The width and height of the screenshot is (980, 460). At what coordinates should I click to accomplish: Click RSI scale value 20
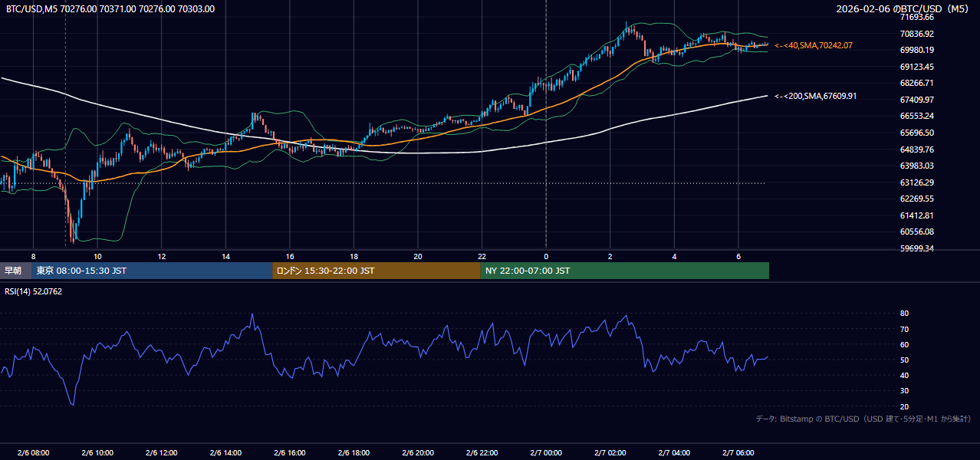904,406
